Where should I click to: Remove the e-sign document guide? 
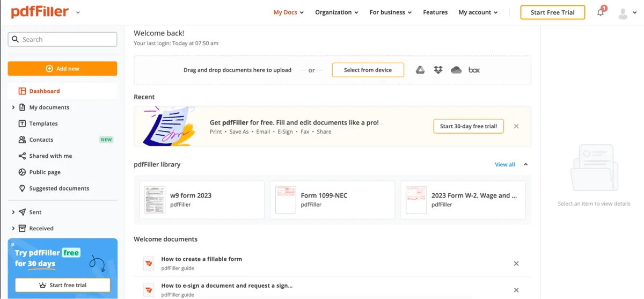point(516,290)
